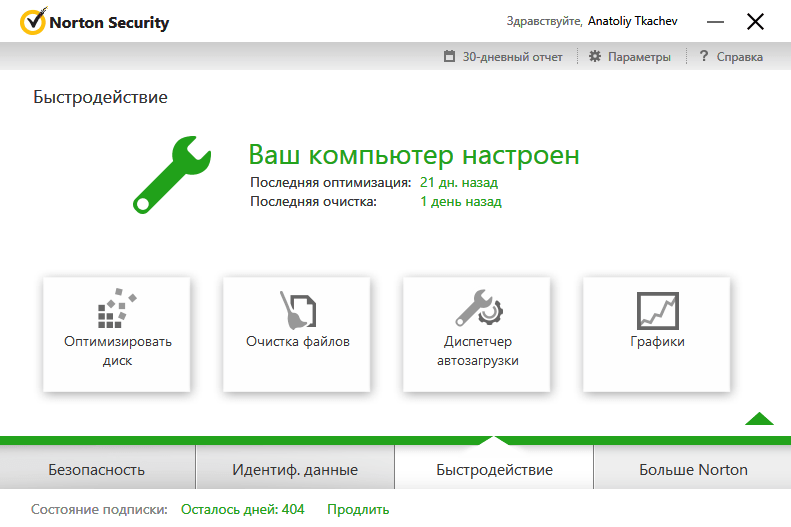Click the Осталось дней: 404 link
Viewport: 791px width, 527px height.
[242, 509]
